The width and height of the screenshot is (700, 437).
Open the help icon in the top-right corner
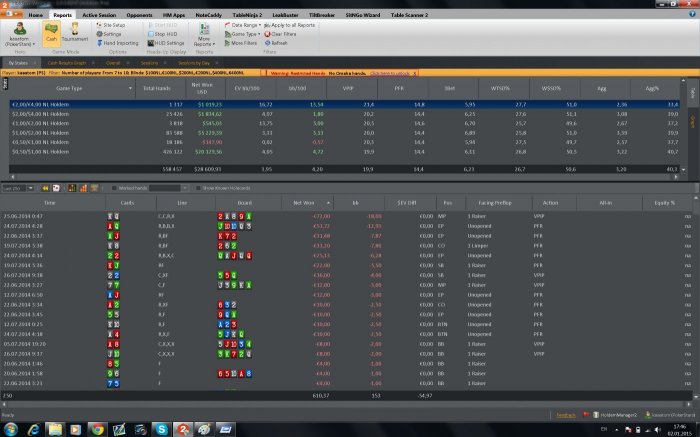[x=692, y=14]
